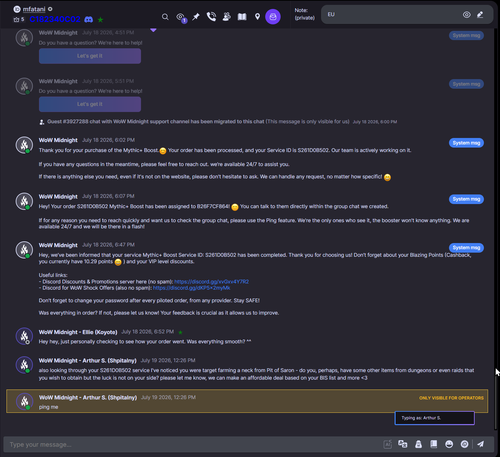Toggle private note visibility eye icon

tap(467, 15)
